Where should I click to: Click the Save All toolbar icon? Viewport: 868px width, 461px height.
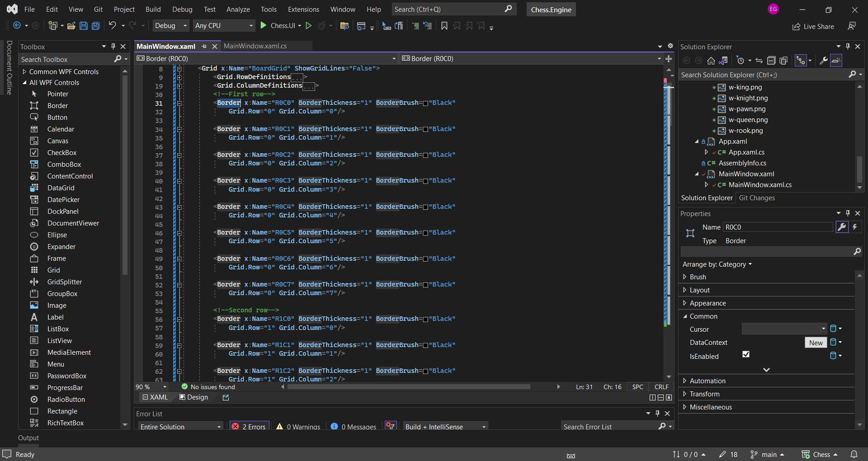click(x=96, y=26)
